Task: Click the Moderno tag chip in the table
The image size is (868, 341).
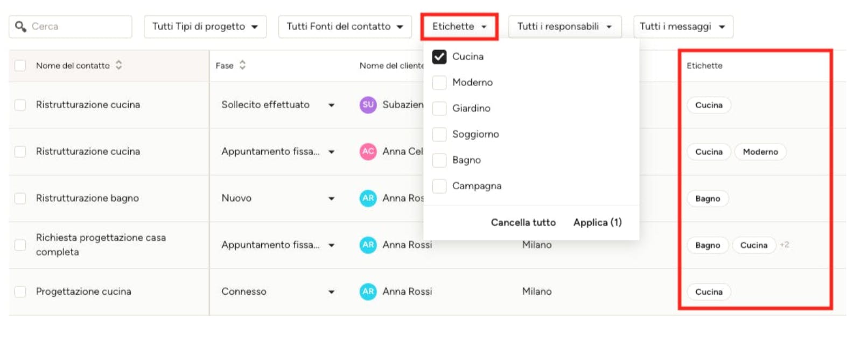Action: click(760, 152)
